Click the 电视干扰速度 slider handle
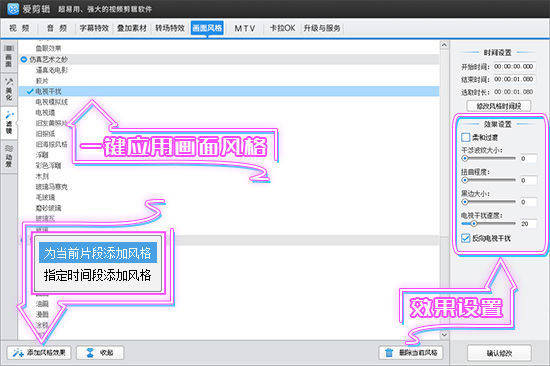This screenshot has width=550, height=366. (x=474, y=224)
